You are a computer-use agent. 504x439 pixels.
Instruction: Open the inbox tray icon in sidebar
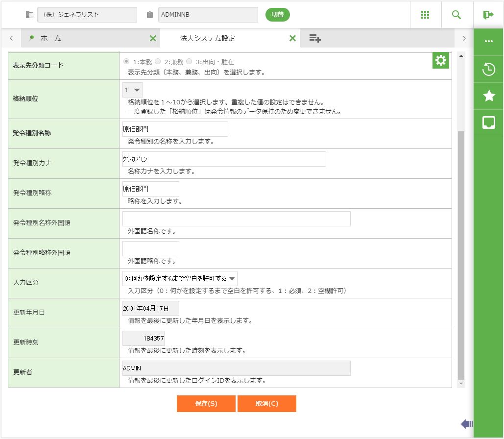point(488,123)
